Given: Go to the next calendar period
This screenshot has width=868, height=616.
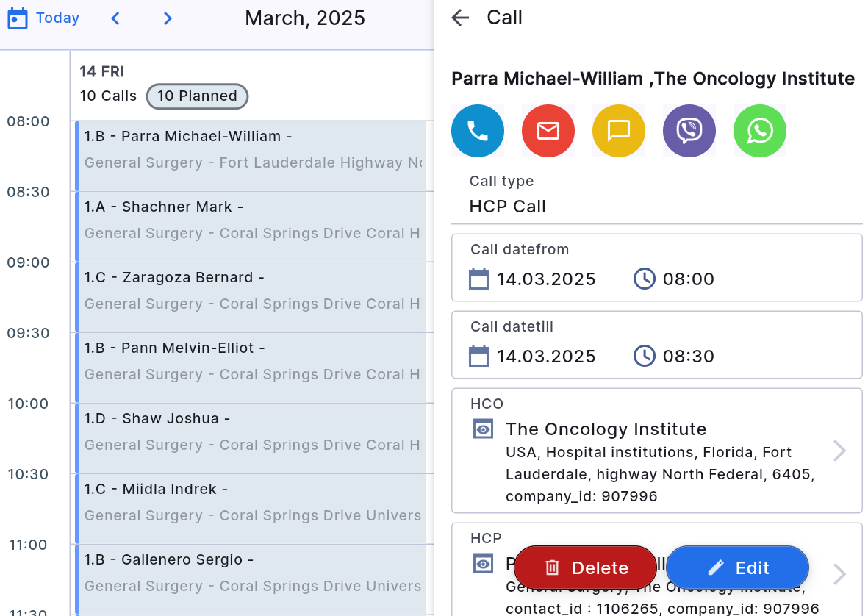Looking at the screenshot, I should [x=168, y=18].
